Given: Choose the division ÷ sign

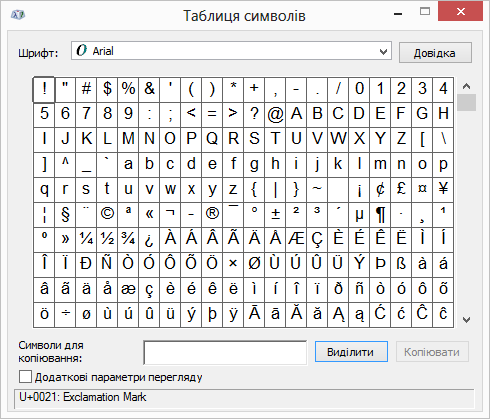Looking at the screenshot, I should coord(65,313).
